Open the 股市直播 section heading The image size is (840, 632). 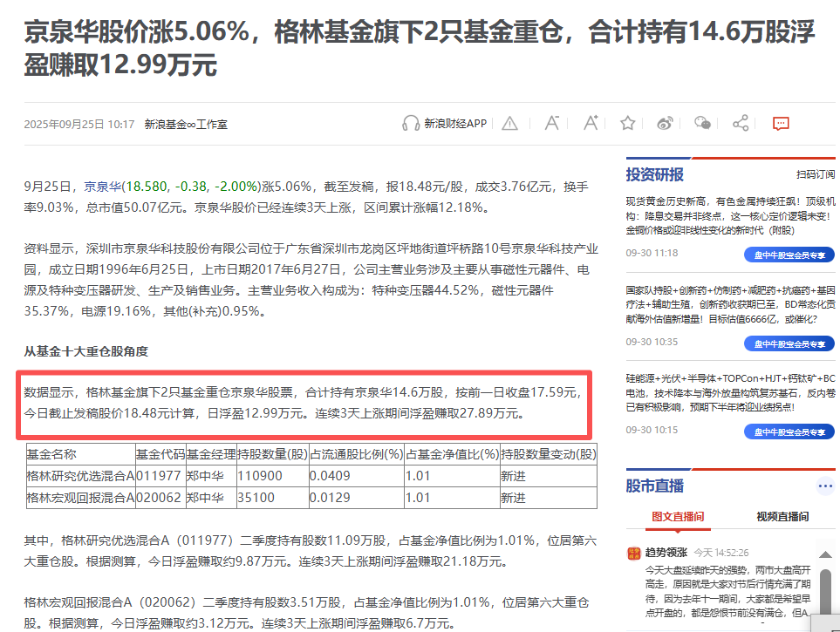pyautogui.click(x=655, y=486)
